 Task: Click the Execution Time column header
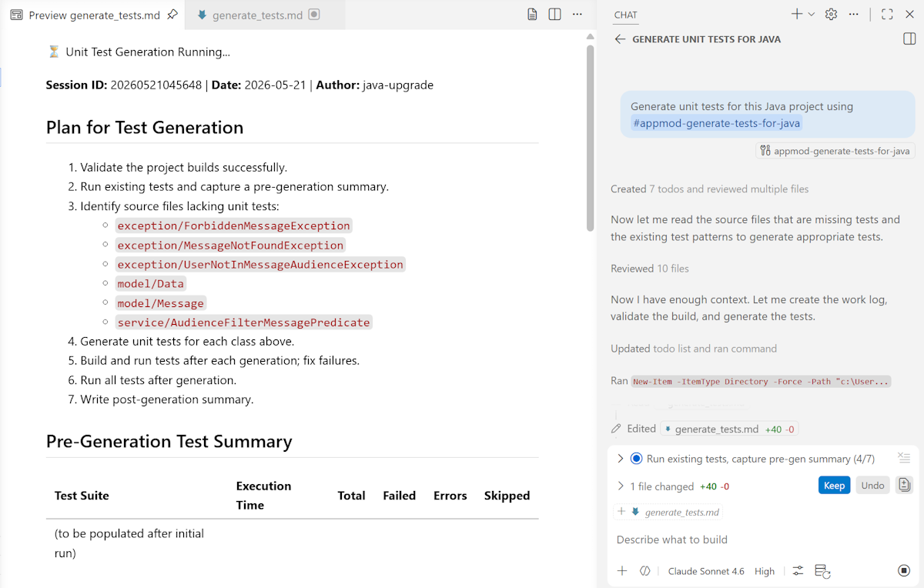point(263,496)
